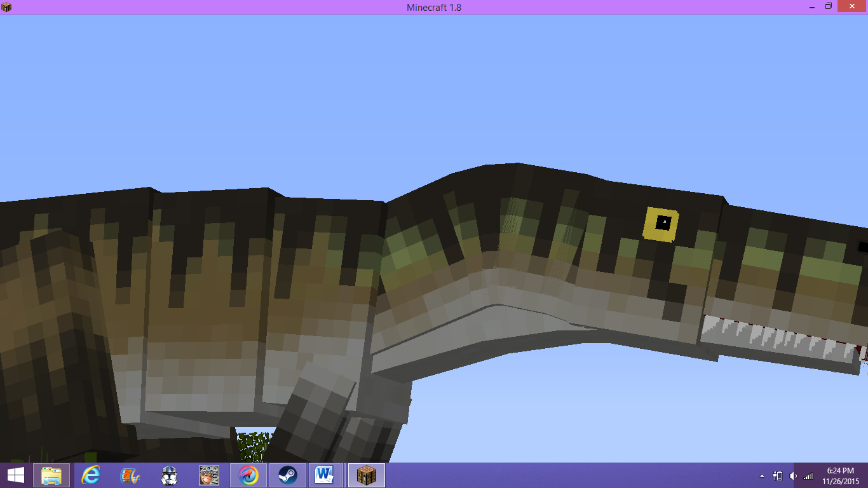Switch to Steam in the taskbar

287,475
